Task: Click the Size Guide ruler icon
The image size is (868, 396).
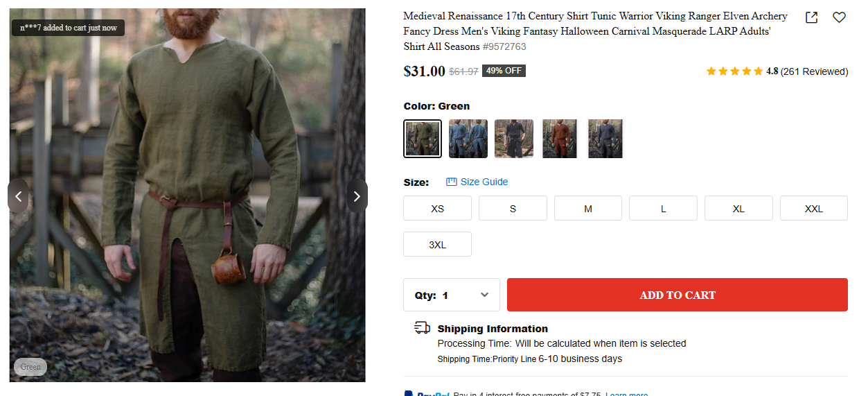Action: (x=452, y=182)
